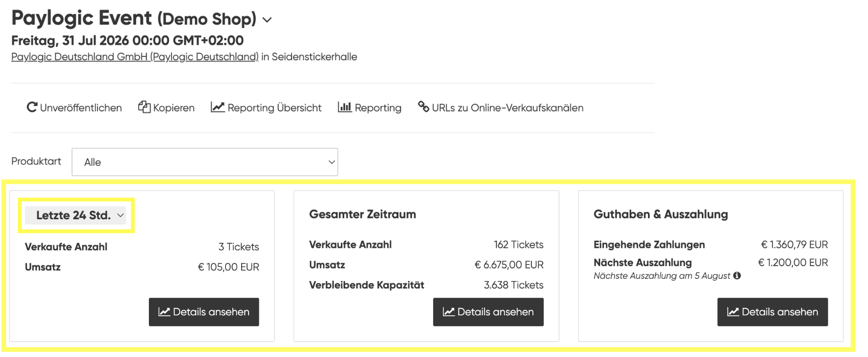The height and width of the screenshot is (357, 868).
Task: Click the event date Freitag, 31 Jul 2026
Action: point(127,40)
